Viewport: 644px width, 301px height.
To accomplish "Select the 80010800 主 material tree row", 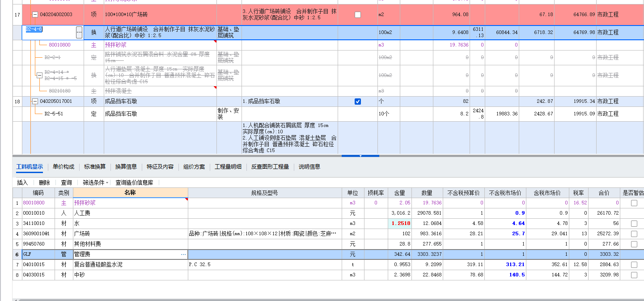I will click(59, 45).
